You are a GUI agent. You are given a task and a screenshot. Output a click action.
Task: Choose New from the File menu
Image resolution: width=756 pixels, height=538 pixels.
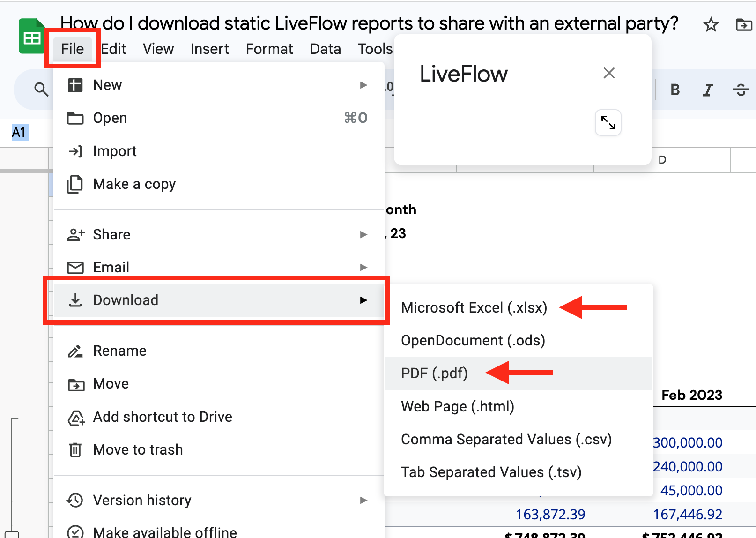[x=219, y=85]
